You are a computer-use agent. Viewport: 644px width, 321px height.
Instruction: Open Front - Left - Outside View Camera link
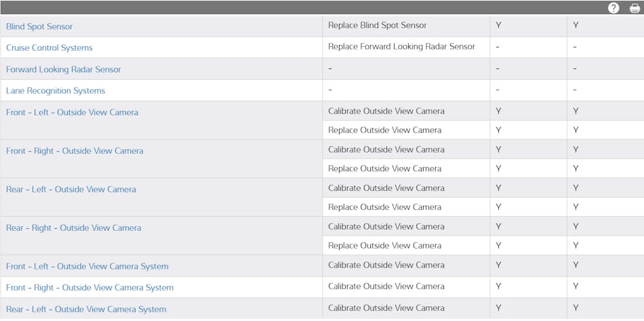[72, 112]
